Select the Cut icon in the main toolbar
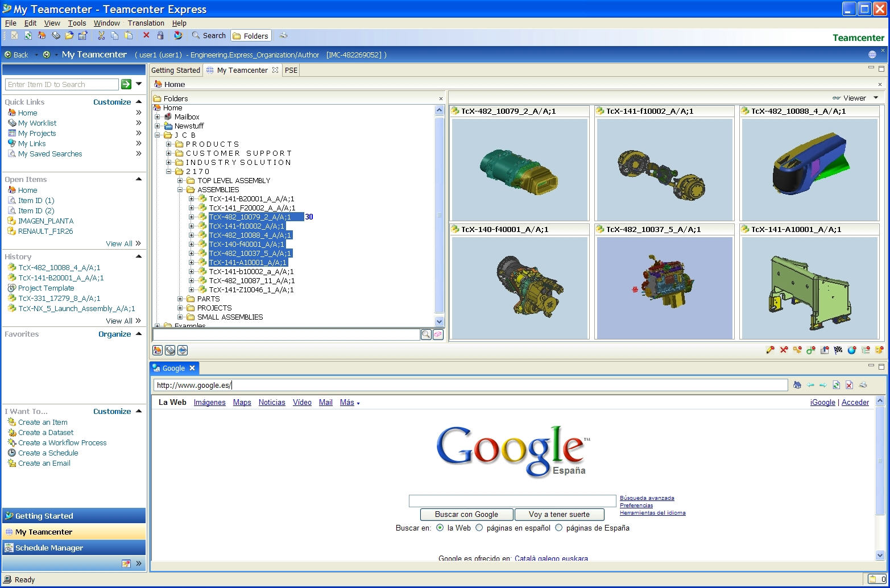This screenshot has width=890, height=588. [x=101, y=35]
